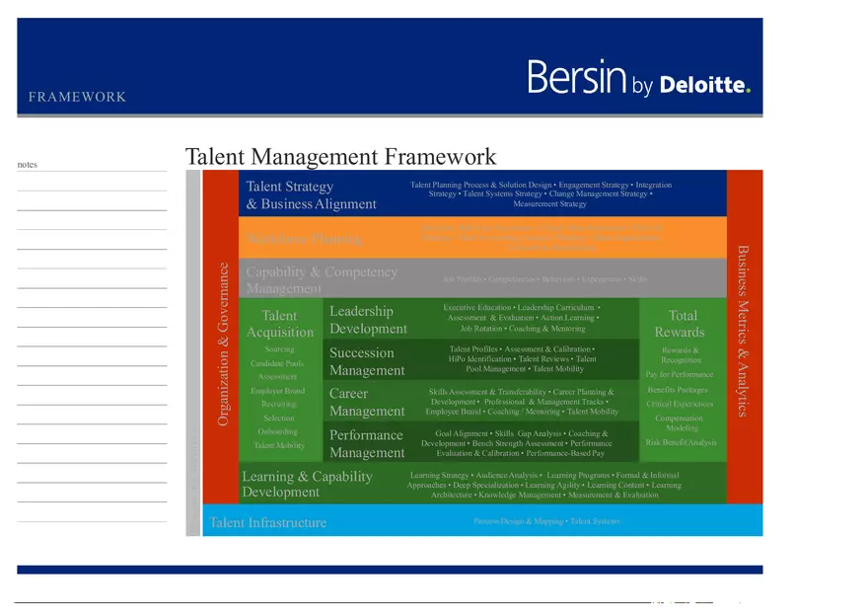
Task: Click the Talent Acquisition heading
Action: [279, 324]
